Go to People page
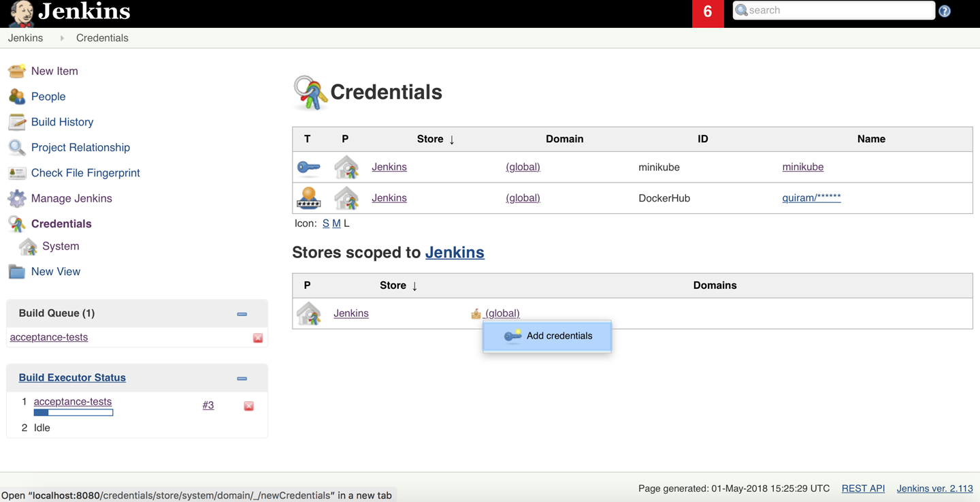The width and height of the screenshot is (980, 502). (48, 97)
